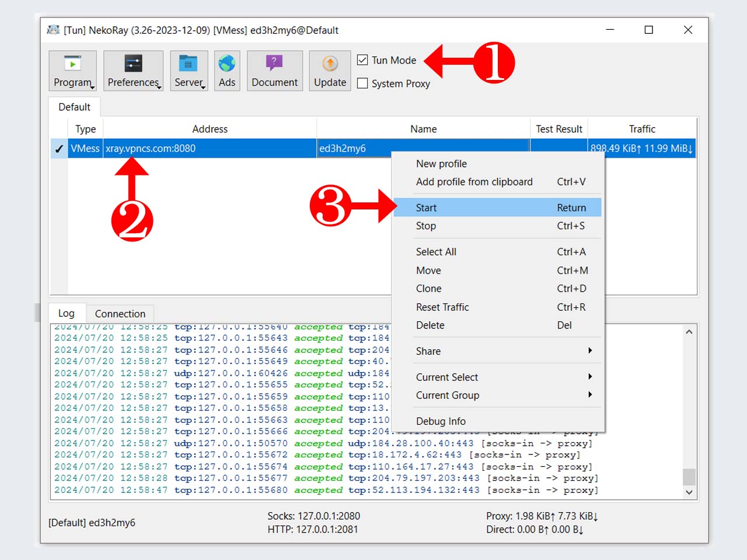The image size is (747, 560).
Task: Sort by the Address column header
Action: click(x=210, y=129)
